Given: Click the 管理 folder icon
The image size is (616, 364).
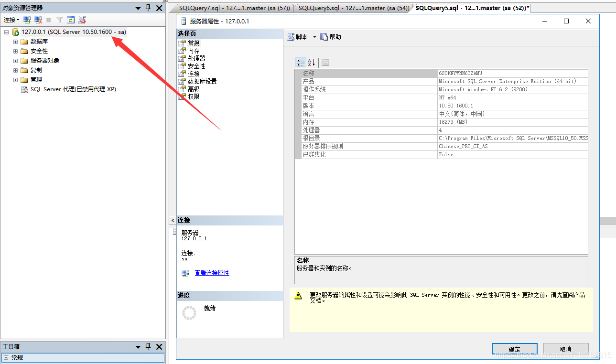Looking at the screenshot, I should [24, 80].
